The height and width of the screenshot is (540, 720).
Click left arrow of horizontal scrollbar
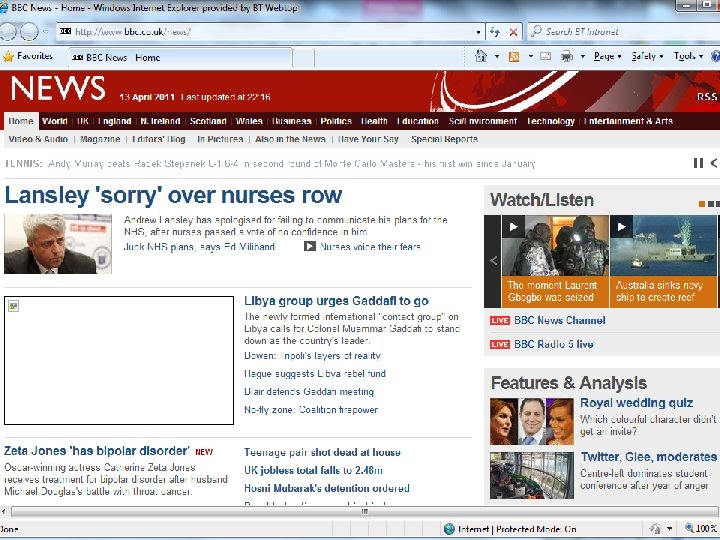tap(4, 511)
